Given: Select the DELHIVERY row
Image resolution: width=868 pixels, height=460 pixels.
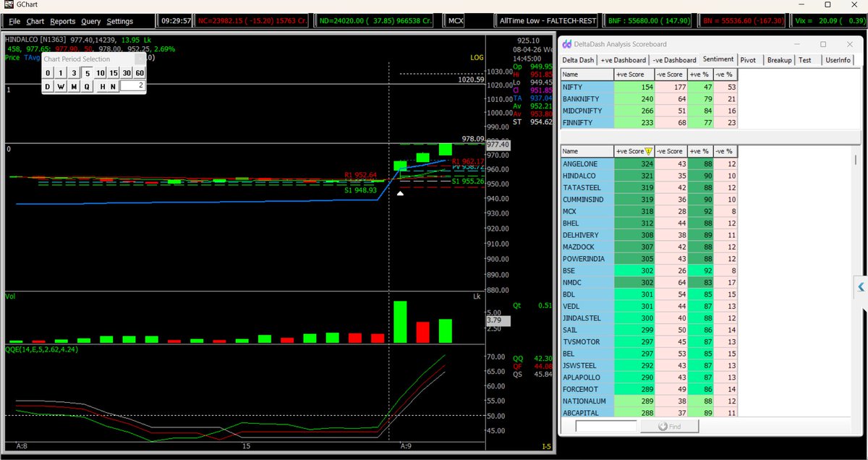Looking at the screenshot, I should [649, 235].
